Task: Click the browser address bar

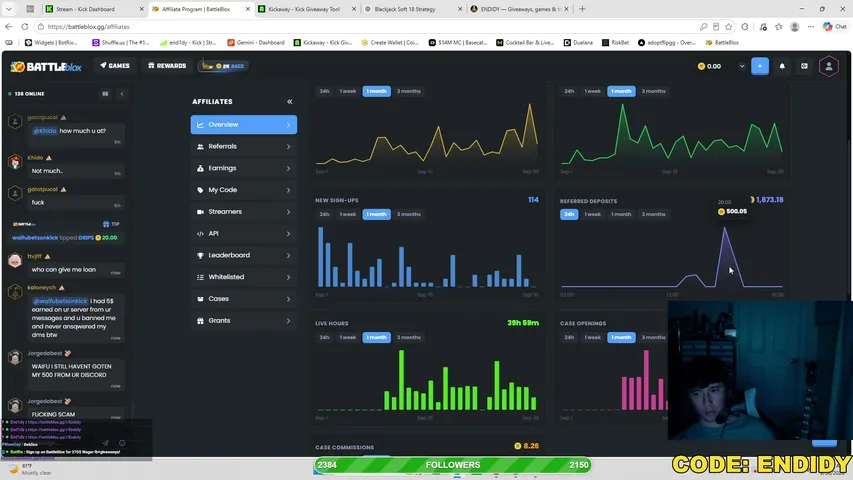Action: (364, 26)
